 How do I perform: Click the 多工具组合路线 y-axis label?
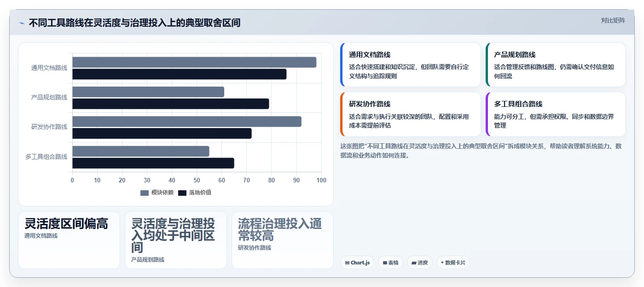(46, 157)
